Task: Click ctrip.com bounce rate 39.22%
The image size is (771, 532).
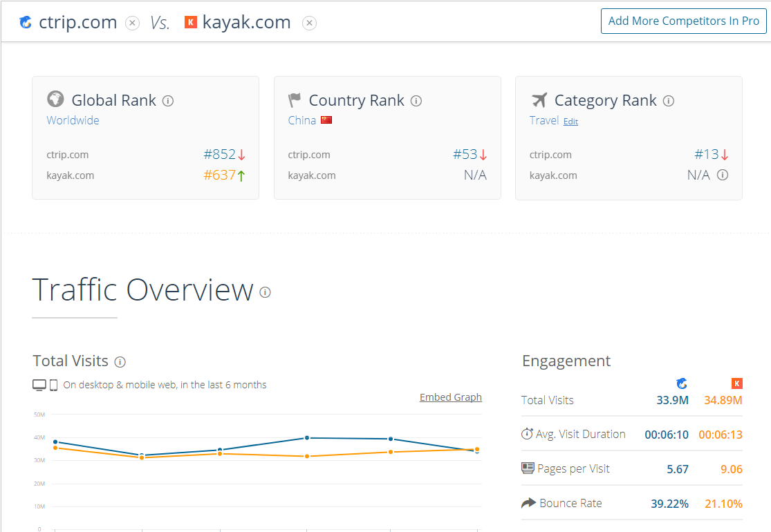Action: [x=670, y=504]
